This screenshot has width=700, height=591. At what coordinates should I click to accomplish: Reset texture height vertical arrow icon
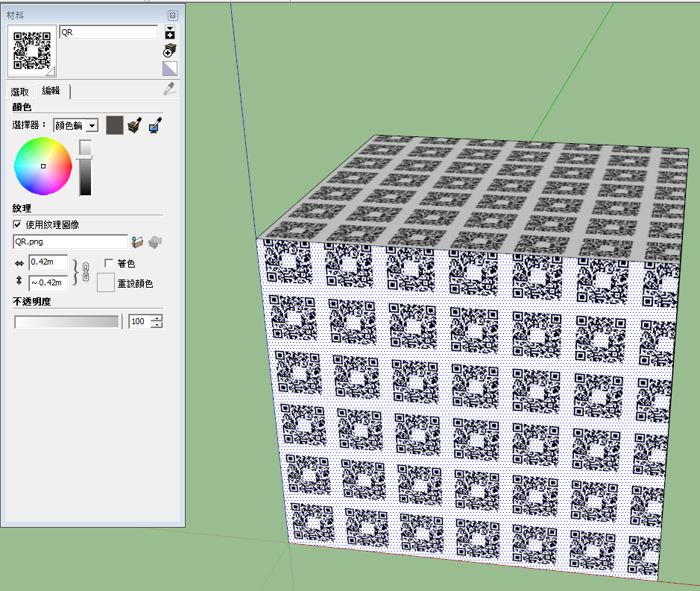pos(19,280)
